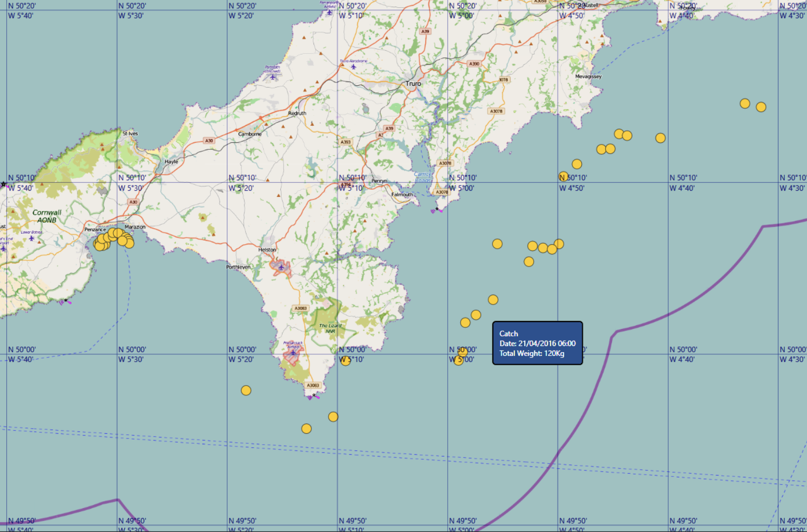Click The Lizard NNR reserve label
Image resolution: width=807 pixels, height=532 pixels.
tap(330, 328)
